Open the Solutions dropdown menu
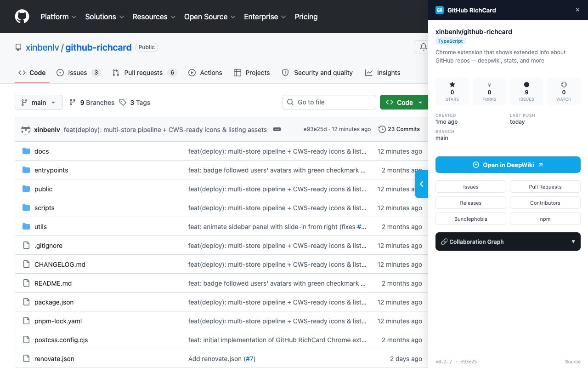The width and height of the screenshot is (588, 368). pyautogui.click(x=105, y=17)
